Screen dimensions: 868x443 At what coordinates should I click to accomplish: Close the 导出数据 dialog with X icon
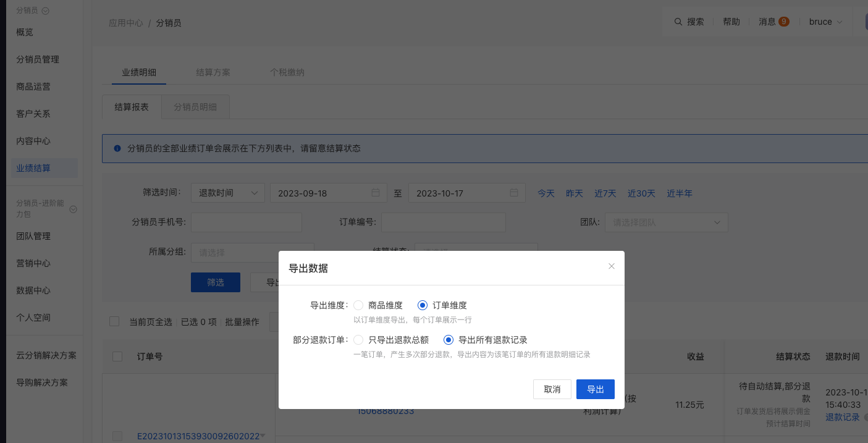tap(612, 266)
